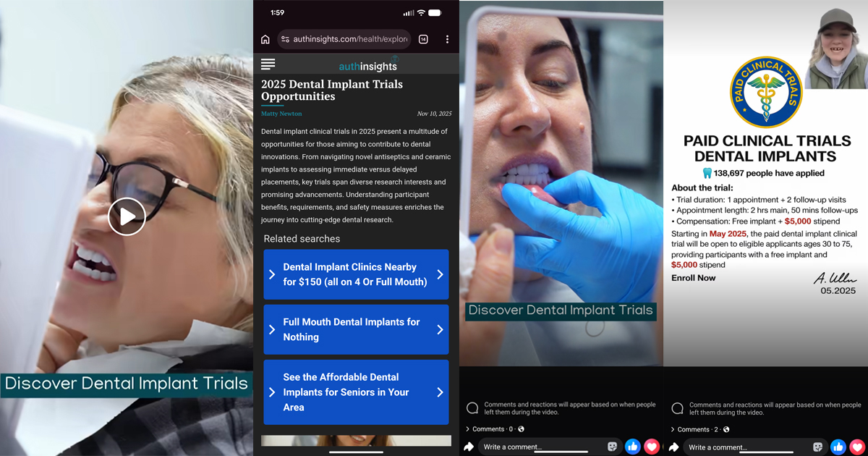Open the authinsights hamburger menu
Screen dimensions: 868x456
point(268,64)
